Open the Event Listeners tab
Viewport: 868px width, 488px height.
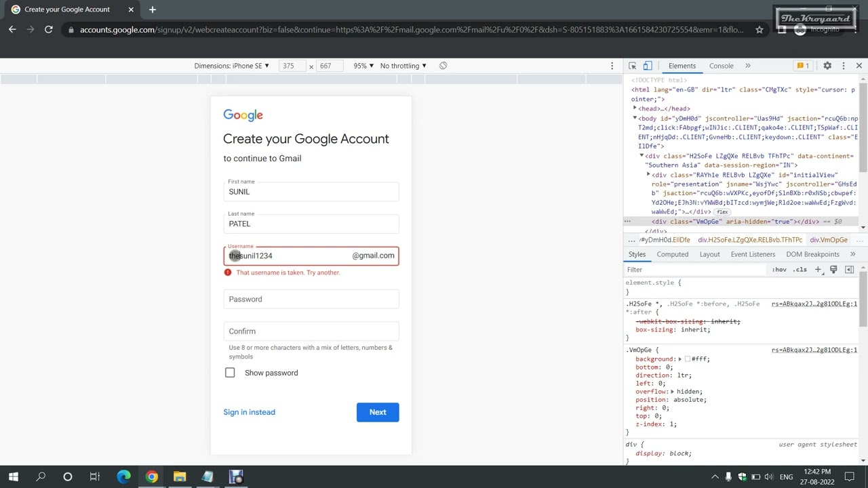(753, 254)
